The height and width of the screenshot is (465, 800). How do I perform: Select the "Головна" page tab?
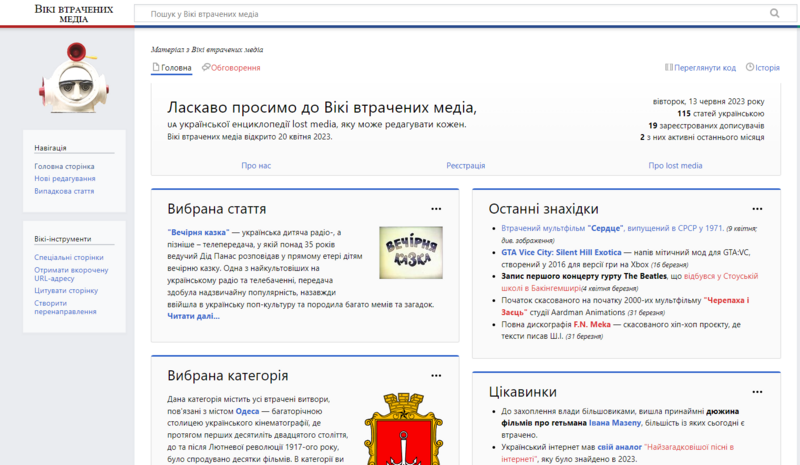tap(171, 67)
